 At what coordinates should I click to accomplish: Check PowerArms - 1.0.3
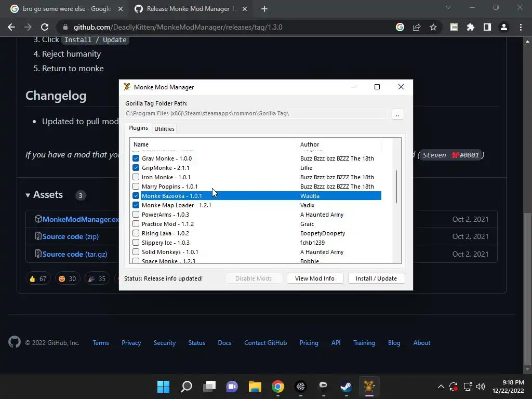pyautogui.click(x=136, y=215)
